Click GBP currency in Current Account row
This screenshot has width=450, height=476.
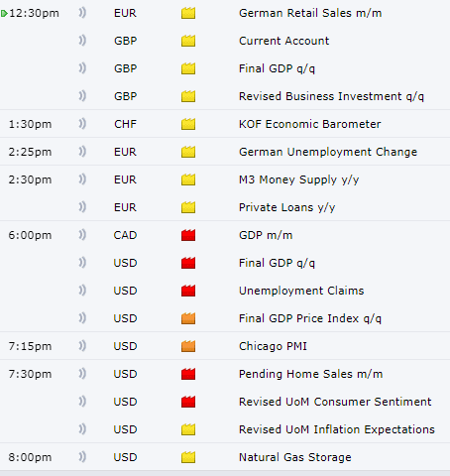pos(125,41)
